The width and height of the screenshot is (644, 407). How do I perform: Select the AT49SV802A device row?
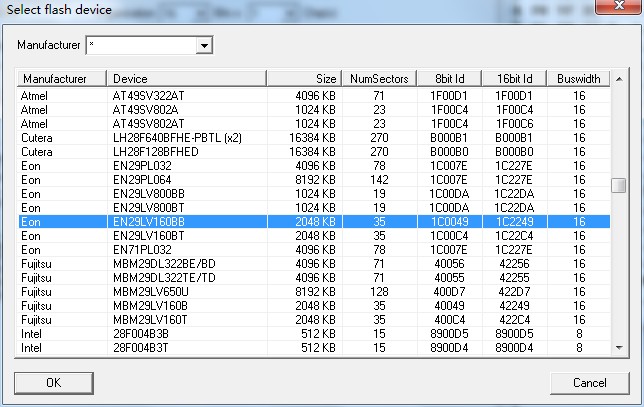314,110
